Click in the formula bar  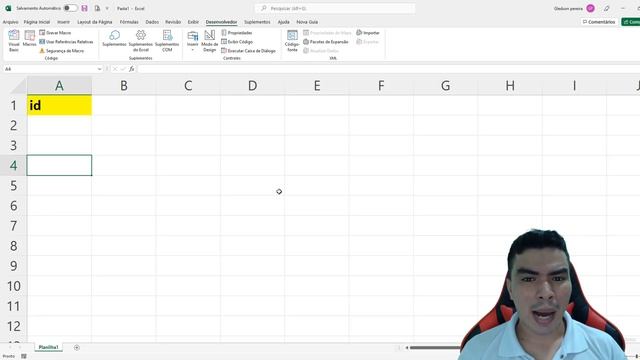pyautogui.click(x=388, y=69)
